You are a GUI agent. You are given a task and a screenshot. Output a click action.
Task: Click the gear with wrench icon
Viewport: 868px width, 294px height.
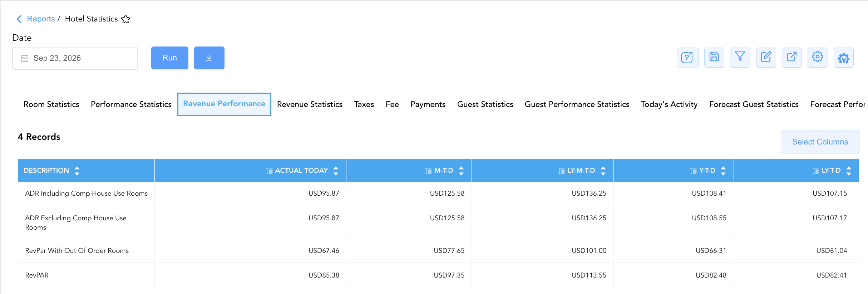tap(844, 58)
